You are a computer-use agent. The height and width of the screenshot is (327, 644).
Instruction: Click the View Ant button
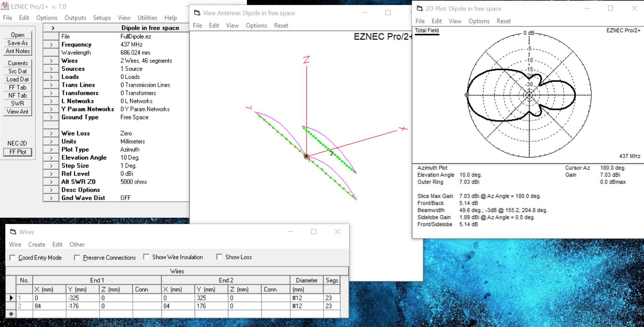[x=17, y=112]
